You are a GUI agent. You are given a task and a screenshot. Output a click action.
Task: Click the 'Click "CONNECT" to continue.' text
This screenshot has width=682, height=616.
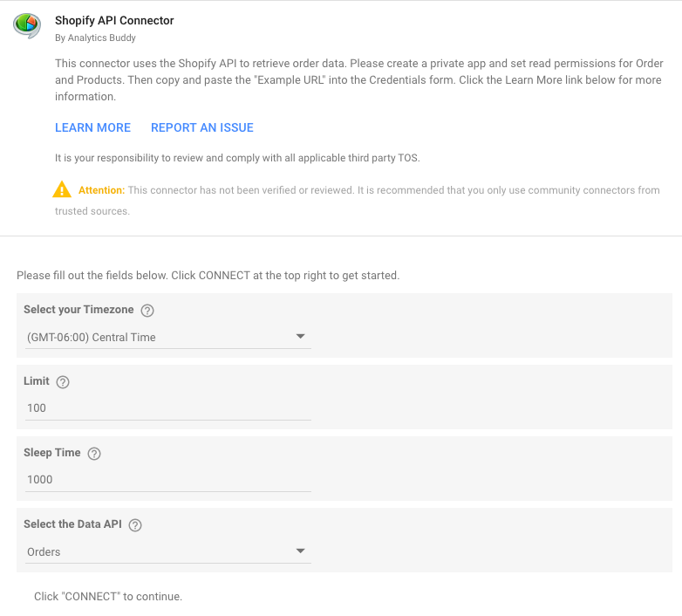pyautogui.click(x=108, y=597)
